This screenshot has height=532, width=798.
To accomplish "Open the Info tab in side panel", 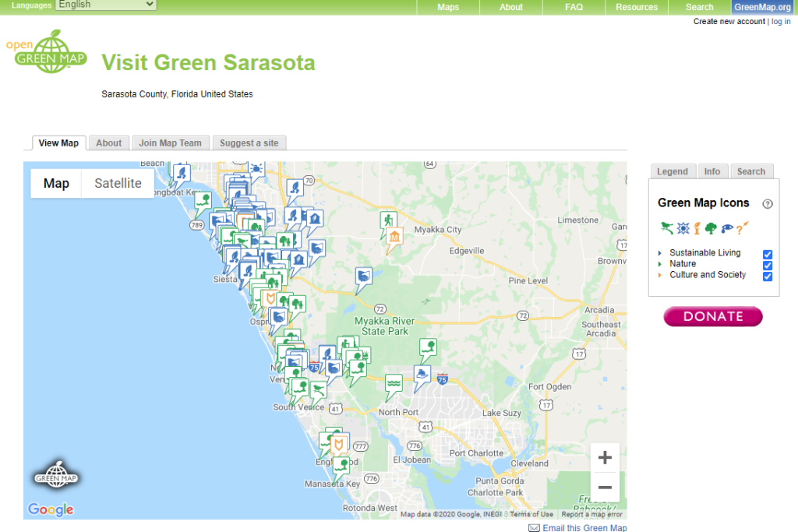I will pyautogui.click(x=712, y=171).
